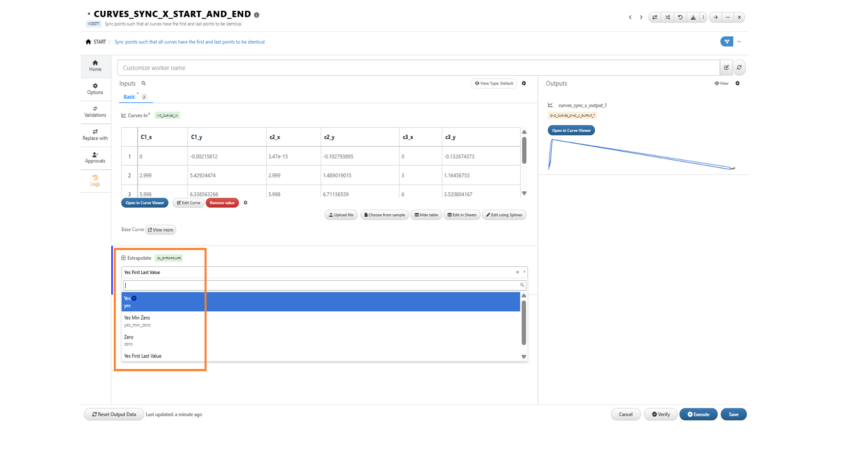Click the edit worker name icon

726,67
